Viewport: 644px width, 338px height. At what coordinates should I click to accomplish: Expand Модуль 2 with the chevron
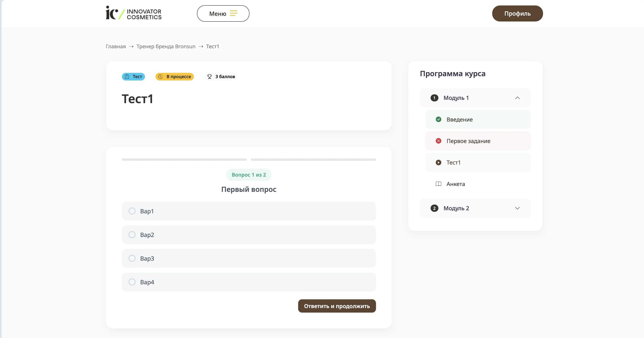click(517, 208)
